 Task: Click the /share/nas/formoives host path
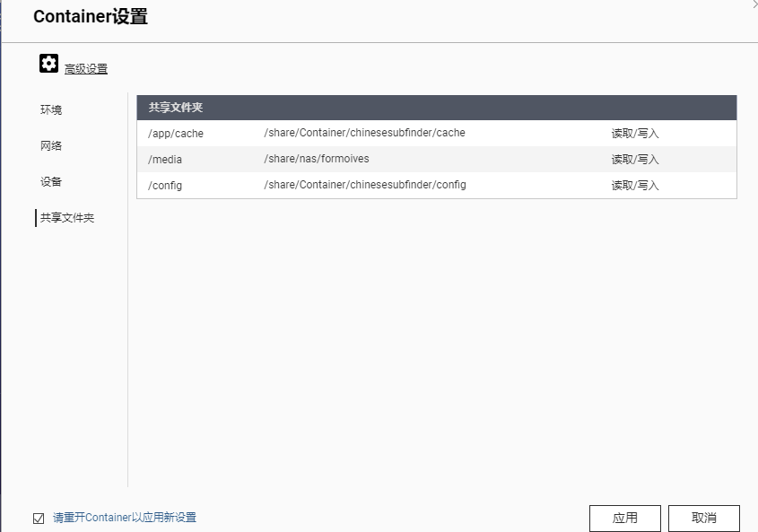[316, 159]
